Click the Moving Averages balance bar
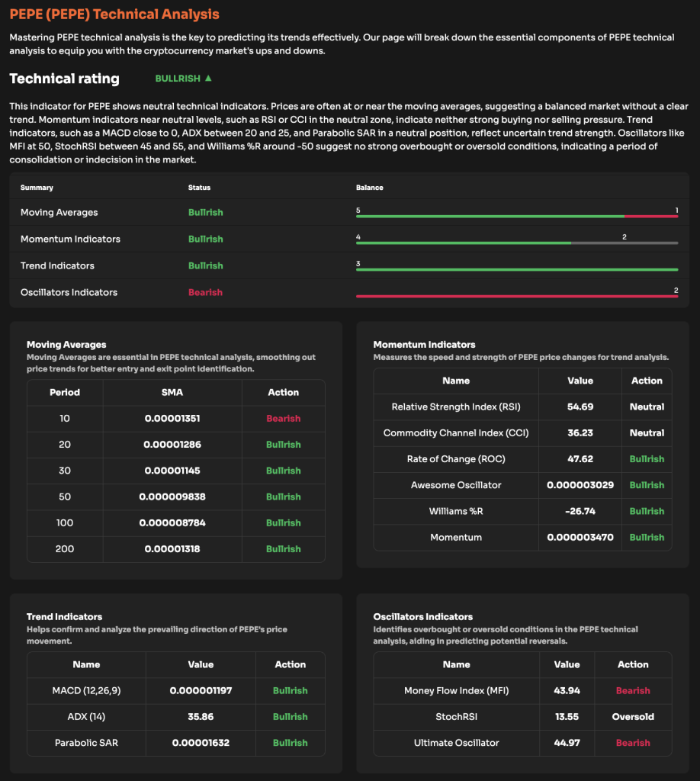This screenshot has height=781, width=700. click(x=519, y=216)
